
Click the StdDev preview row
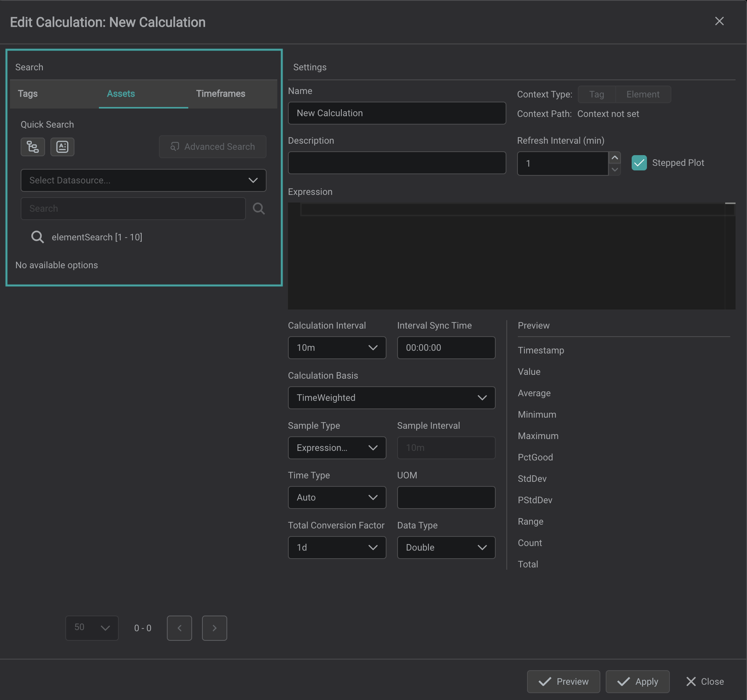tap(532, 479)
